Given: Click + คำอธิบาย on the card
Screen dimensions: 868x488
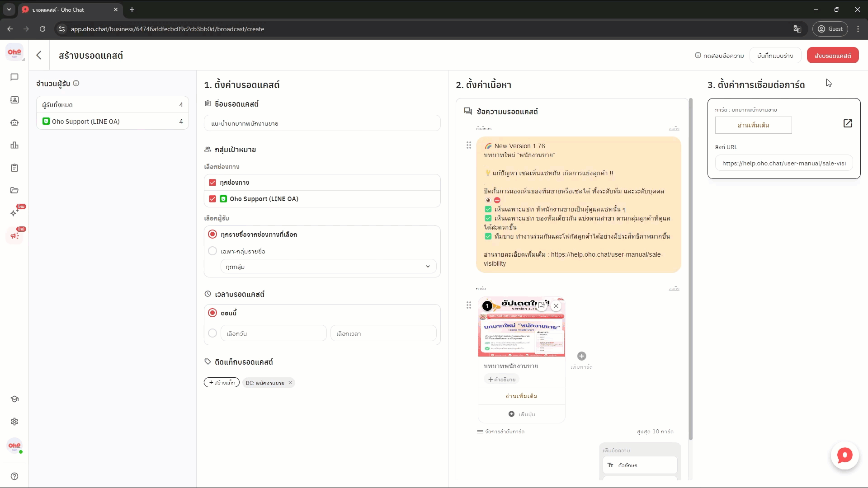Looking at the screenshot, I should pyautogui.click(x=501, y=380).
